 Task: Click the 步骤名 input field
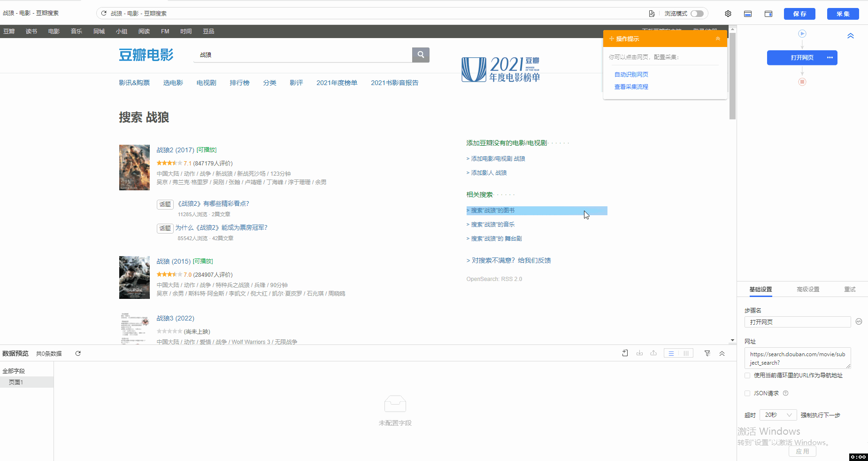(798, 322)
